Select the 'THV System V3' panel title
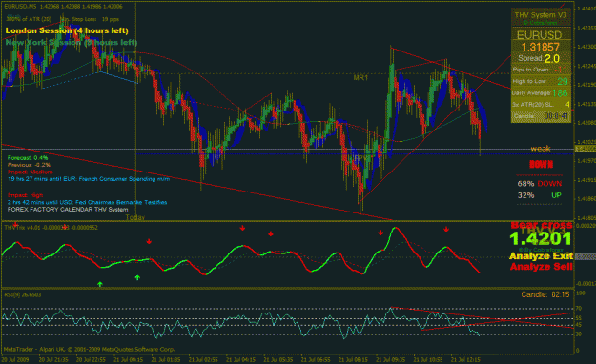This screenshot has width=596, height=364. coord(541,15)
